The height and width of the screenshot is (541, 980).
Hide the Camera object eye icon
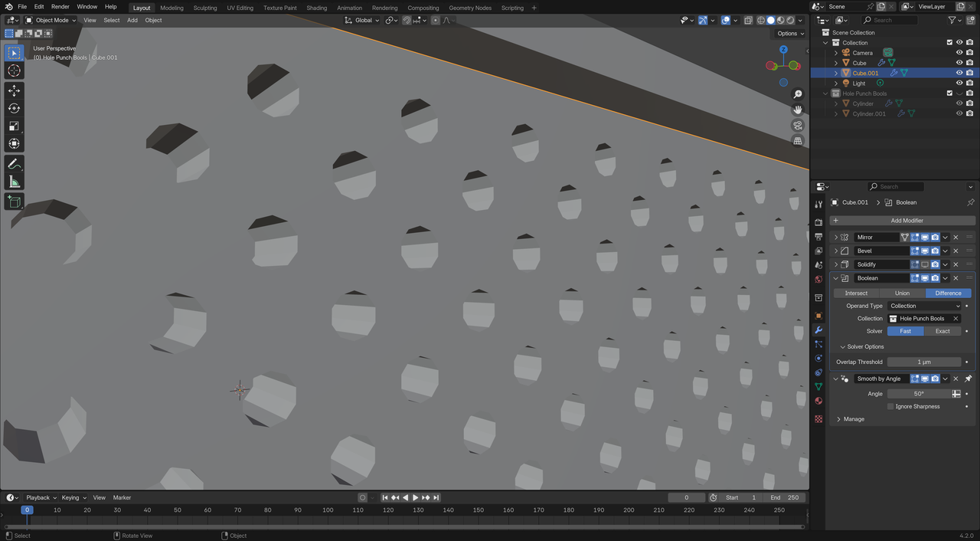pyautogui.click(x=959, y=53)
